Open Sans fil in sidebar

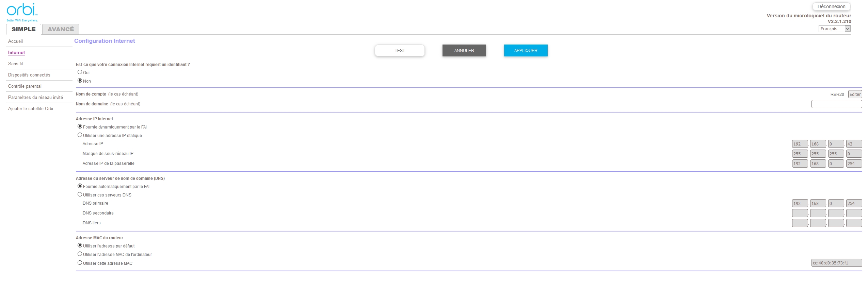click(16, 64)
